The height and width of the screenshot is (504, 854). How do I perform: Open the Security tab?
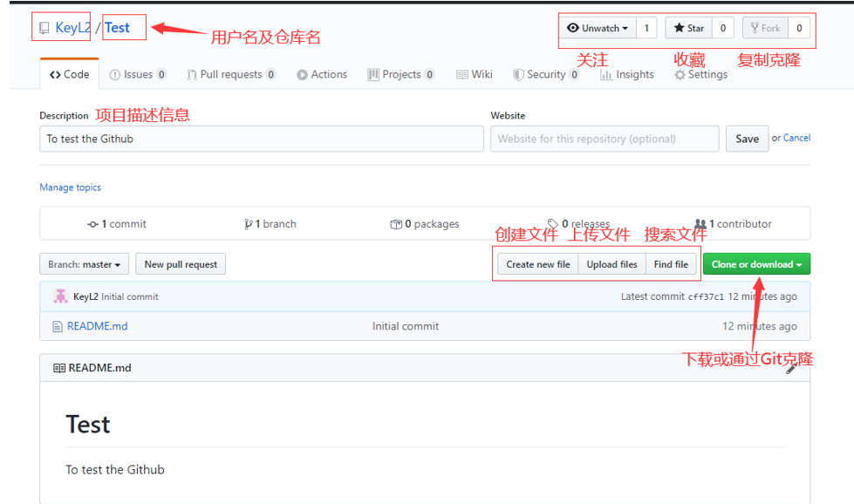(546, 75)
